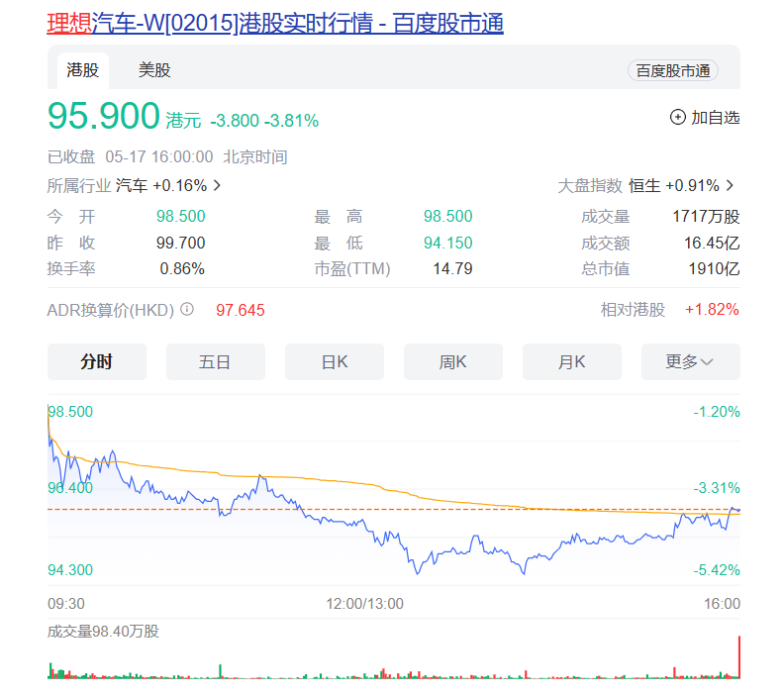Screen dimensions: 784x693
Task: Click the 市盈(TTM) value 14.79
Action: pos(452,268)
